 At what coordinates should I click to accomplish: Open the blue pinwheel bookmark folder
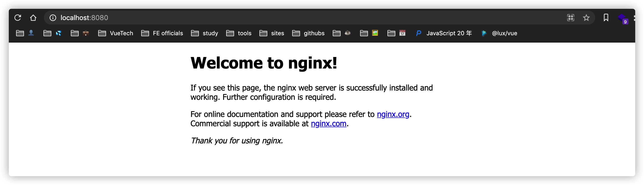pyautogui.click(x=53, y=33)
